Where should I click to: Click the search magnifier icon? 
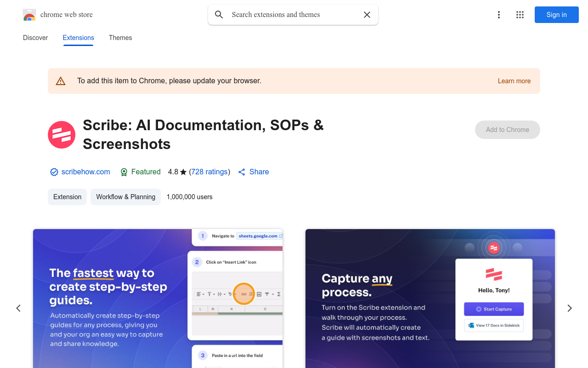219,15
